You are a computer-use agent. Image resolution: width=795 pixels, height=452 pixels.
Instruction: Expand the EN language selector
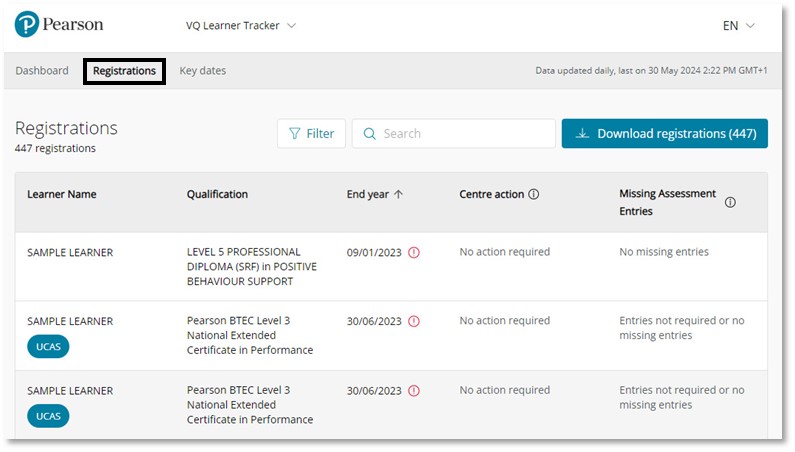click(738, 26)
